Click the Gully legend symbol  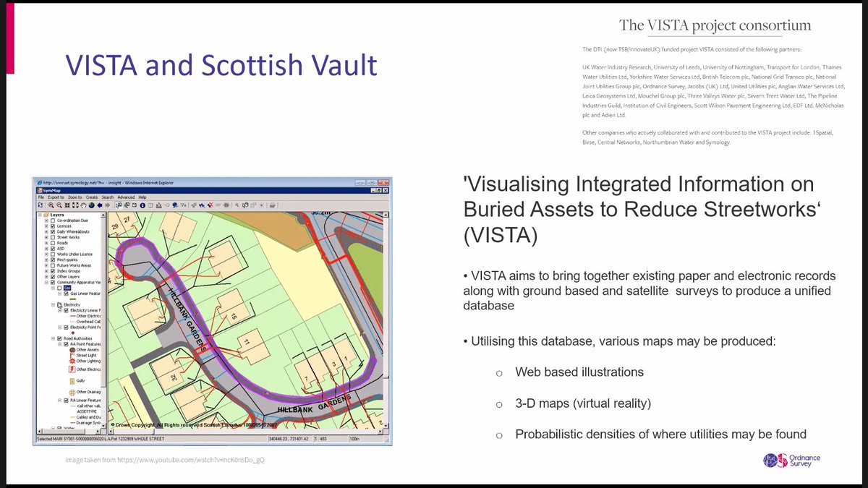(72, 381)
